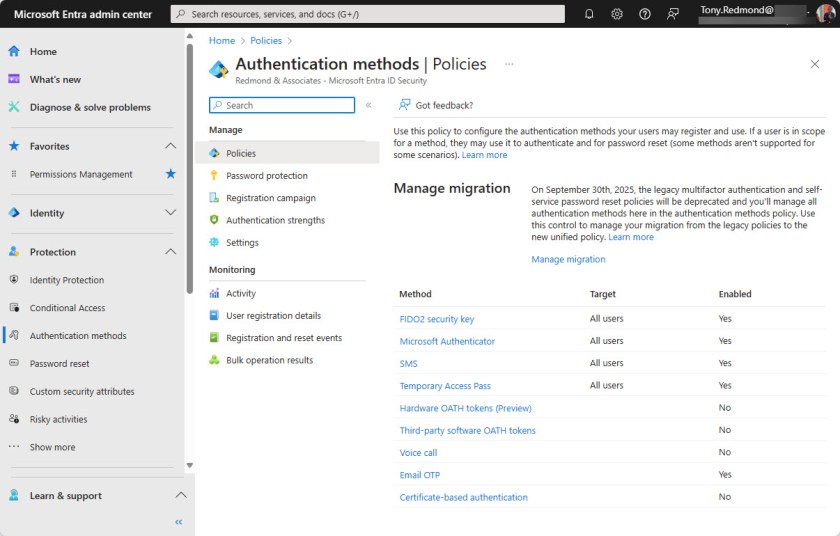Image resolution: width=840 pixels, height=536 pixels.
Task: Click the Protection person icon
Action: [14, 252]
